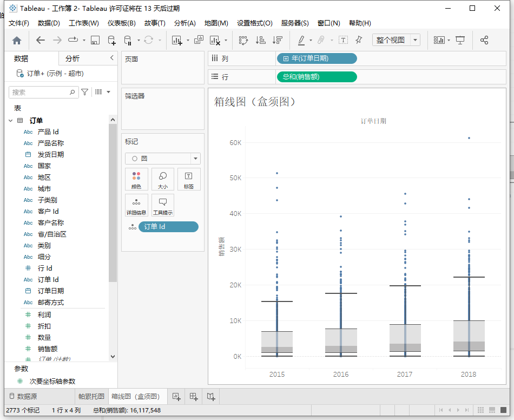Open the 工具提示 tooltip marks card
Image resolution: width=514 pixels, height=420 pixels.
pos(163,205)
